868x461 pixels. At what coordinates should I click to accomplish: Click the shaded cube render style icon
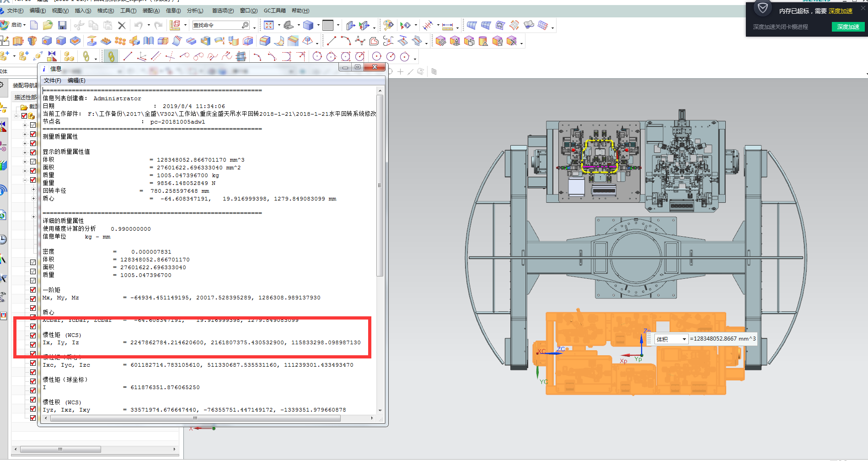coord(308,25)
